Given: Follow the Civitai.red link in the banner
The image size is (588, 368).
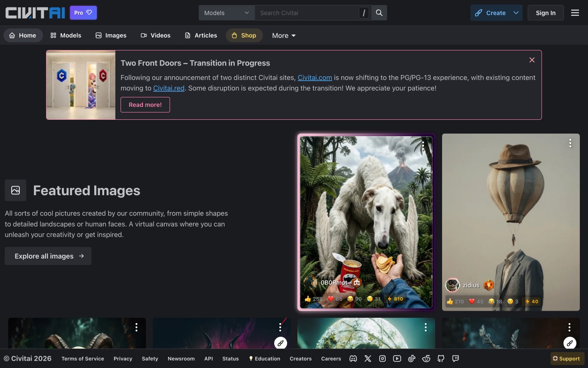Looking at the screenshot, I should tap(169, 88).
